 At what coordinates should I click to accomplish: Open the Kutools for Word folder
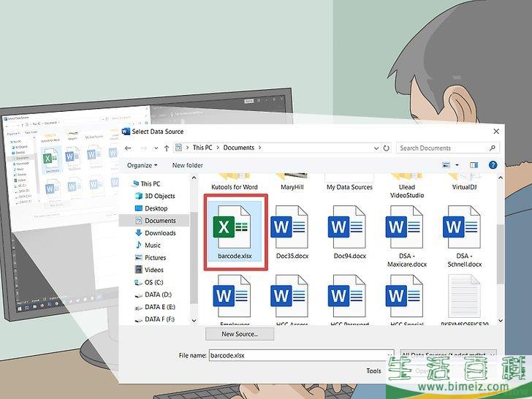[x=235, y=182]
